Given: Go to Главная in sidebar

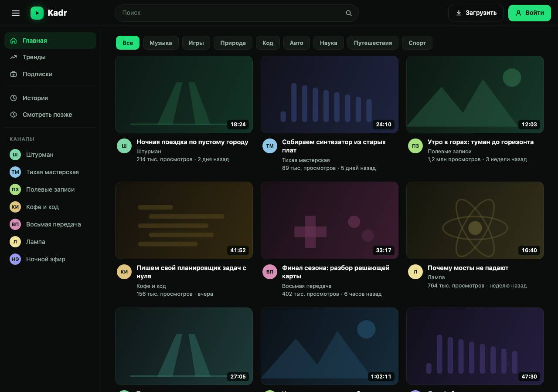Looking at the screenshot, I should click(50, 41).
